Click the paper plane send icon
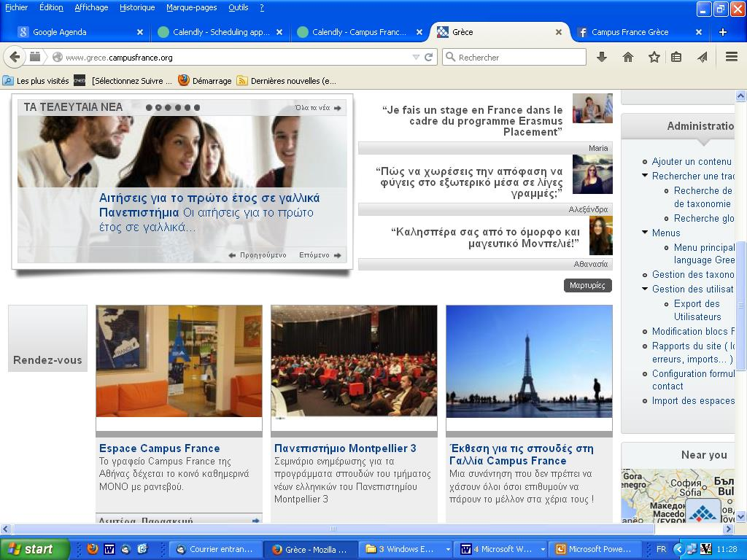The height and width of the screenshot is (560, 747). point(703,57)
